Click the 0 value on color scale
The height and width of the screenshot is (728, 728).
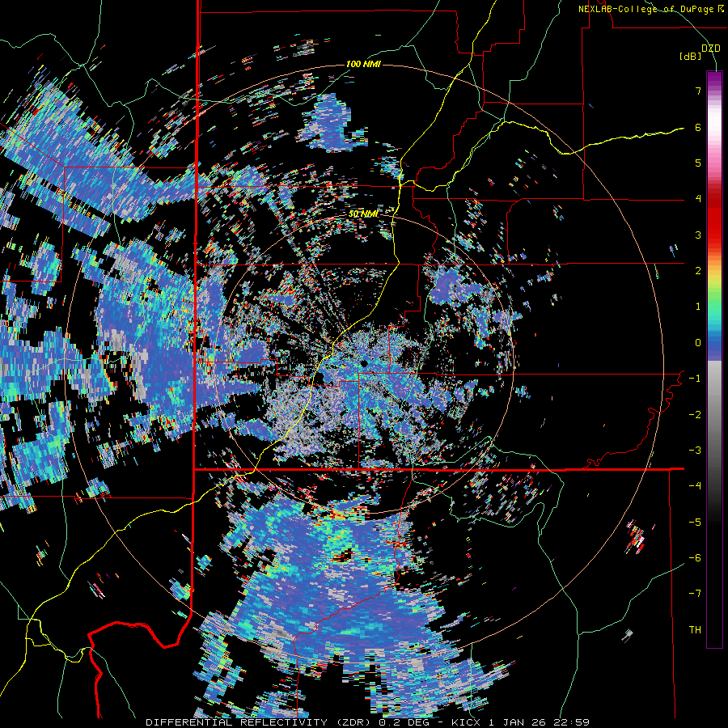698,343
